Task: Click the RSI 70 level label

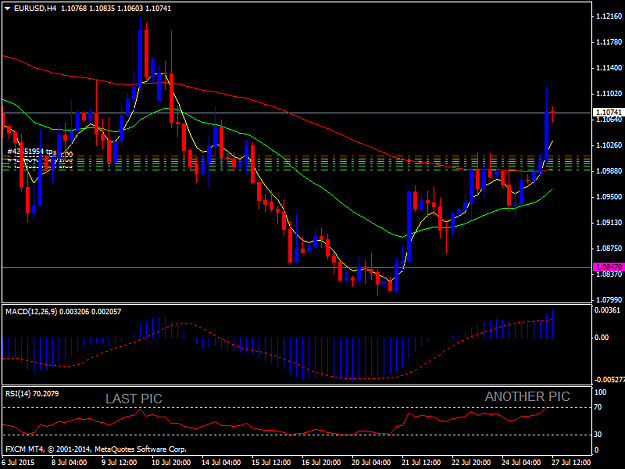Action: click(x=598, y=407)
